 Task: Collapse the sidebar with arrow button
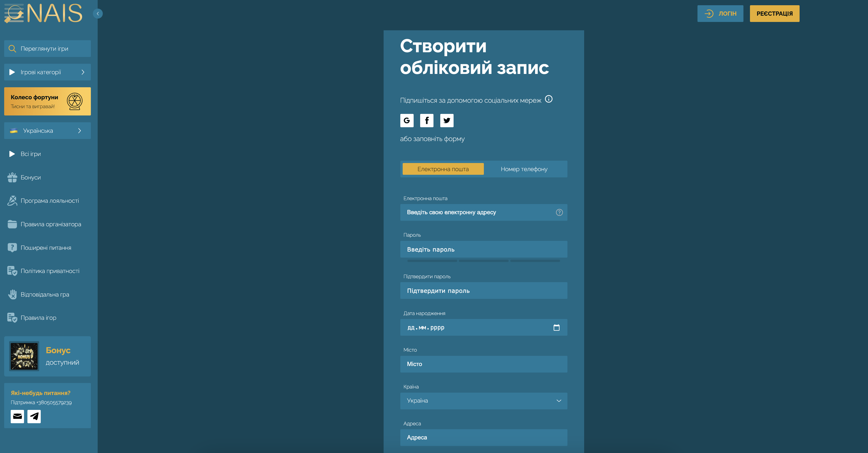(98, 14)
